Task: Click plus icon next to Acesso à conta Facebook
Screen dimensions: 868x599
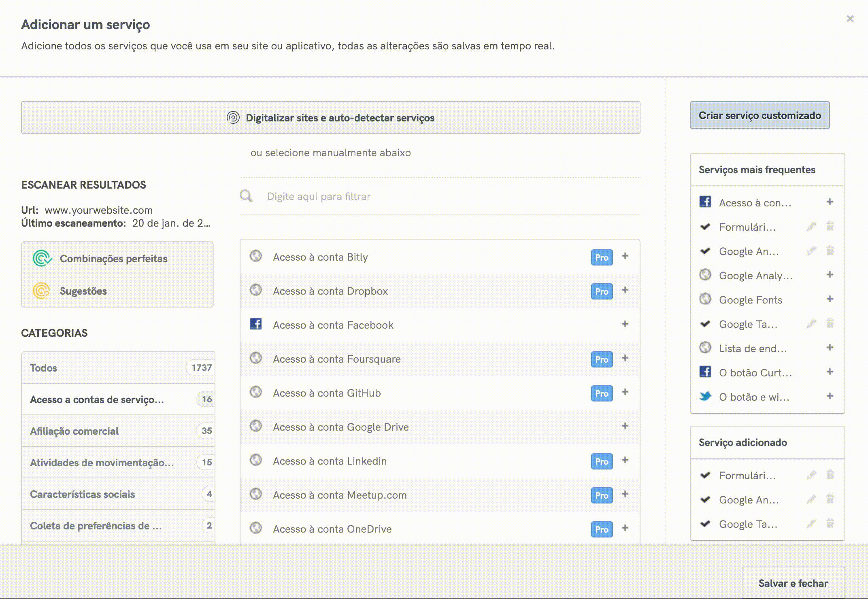Action: (625, 324)
